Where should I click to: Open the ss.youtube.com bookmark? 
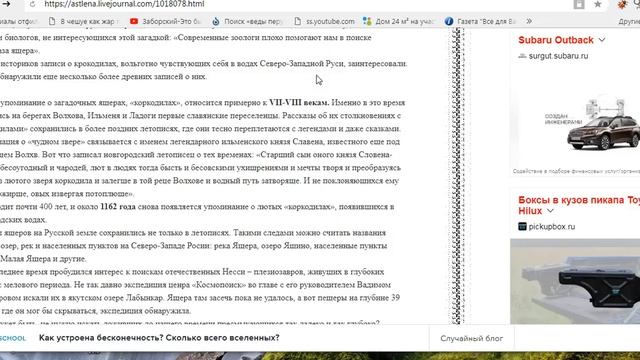pyautogui.click(x=324, y=21)
